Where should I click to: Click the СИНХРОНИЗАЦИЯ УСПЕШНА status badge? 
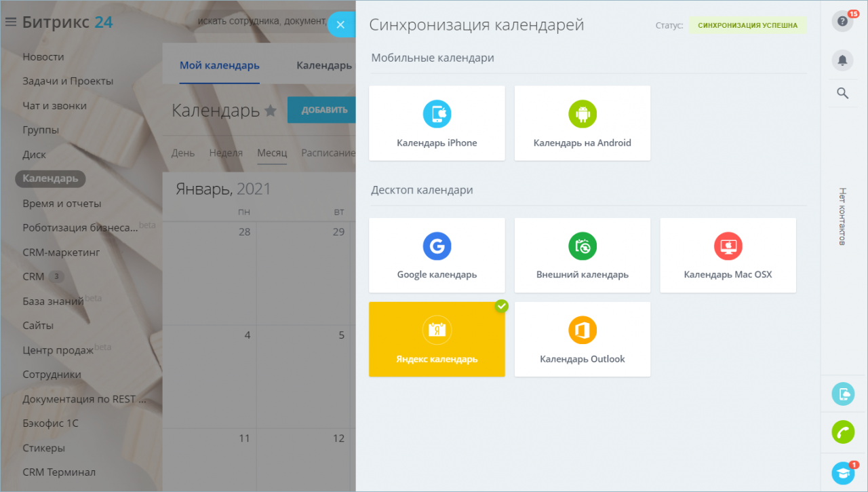(x=748, y=25)
